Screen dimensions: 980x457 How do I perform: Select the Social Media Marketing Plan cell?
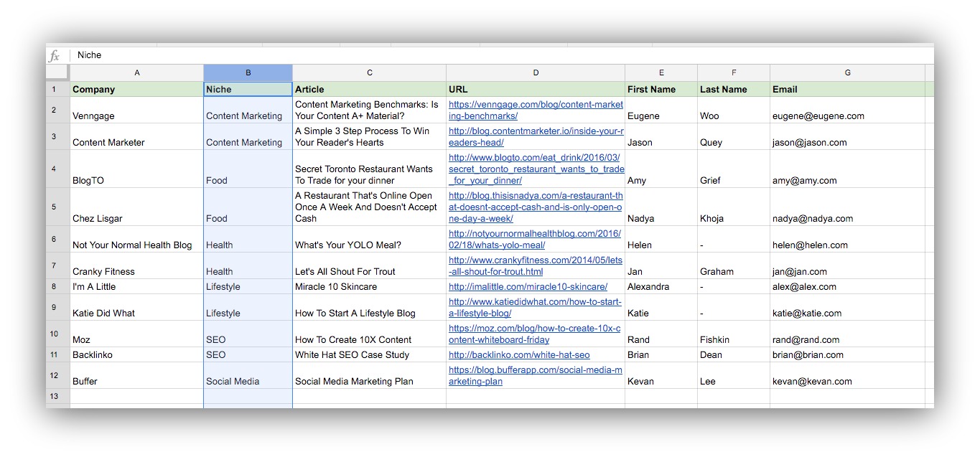(370, 376)
